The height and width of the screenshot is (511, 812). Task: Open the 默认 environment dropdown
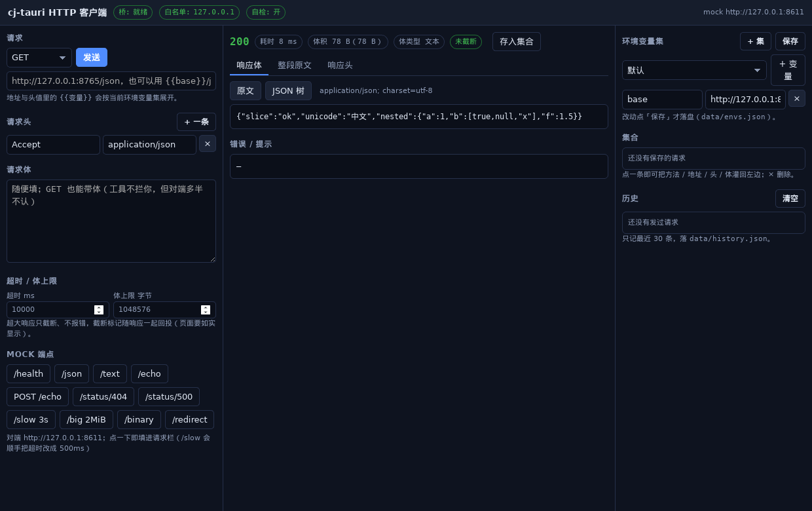[694, 70]
